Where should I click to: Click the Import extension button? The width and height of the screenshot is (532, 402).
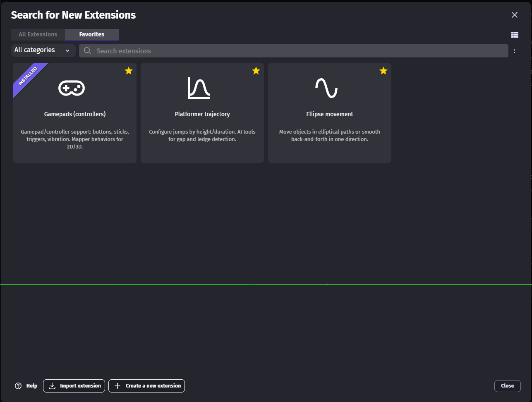[74, 386]
